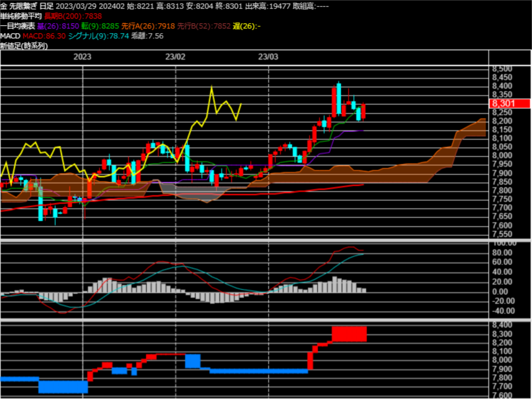Click the 2023/03/29 date in header
The image size is (532, 399).
pos(76,6)
